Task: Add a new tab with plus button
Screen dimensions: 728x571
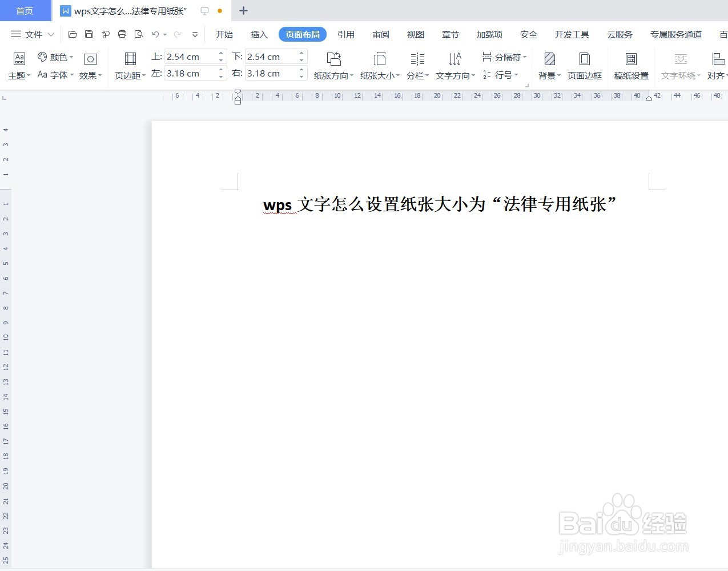Action: coord(243,11)
